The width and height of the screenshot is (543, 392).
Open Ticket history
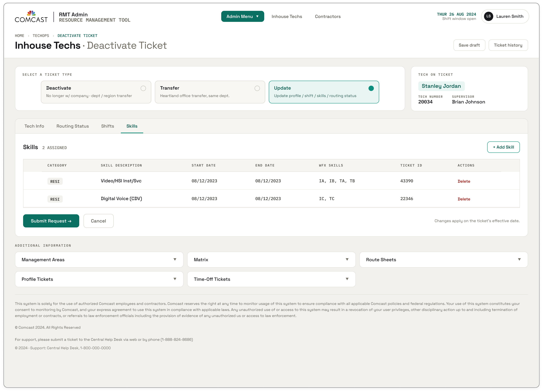pos(508,45)
